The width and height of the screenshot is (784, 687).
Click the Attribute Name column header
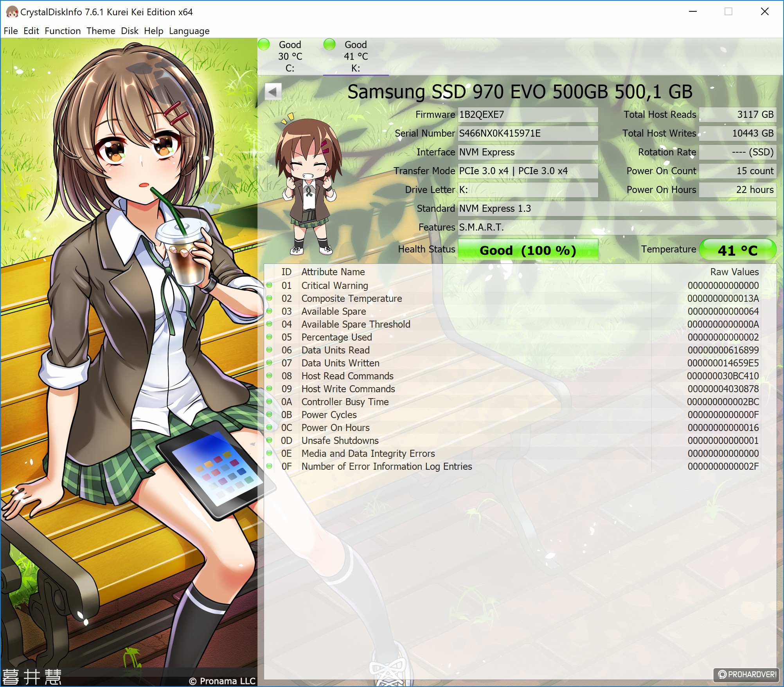tap(333, 272)
